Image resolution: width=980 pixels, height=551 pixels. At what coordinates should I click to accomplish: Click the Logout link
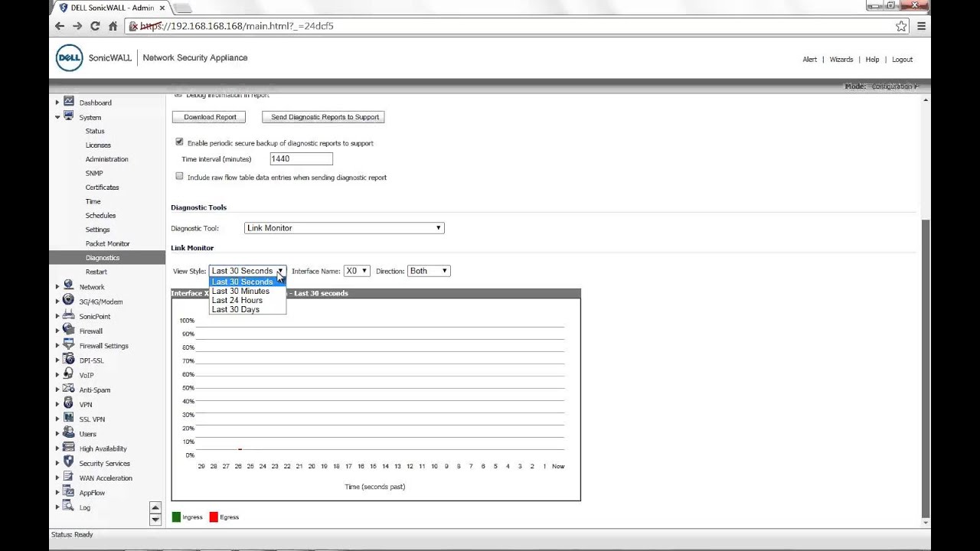[x=902, y=59]
